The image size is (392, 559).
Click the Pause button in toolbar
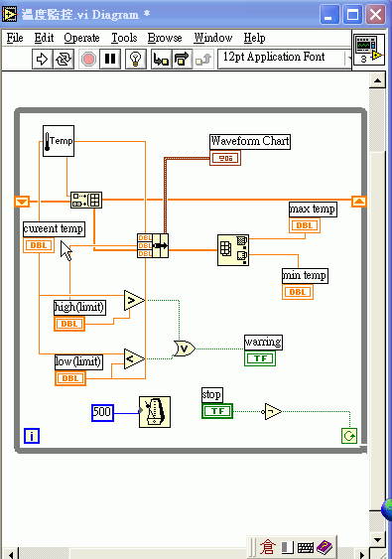(x=110, y=59)
